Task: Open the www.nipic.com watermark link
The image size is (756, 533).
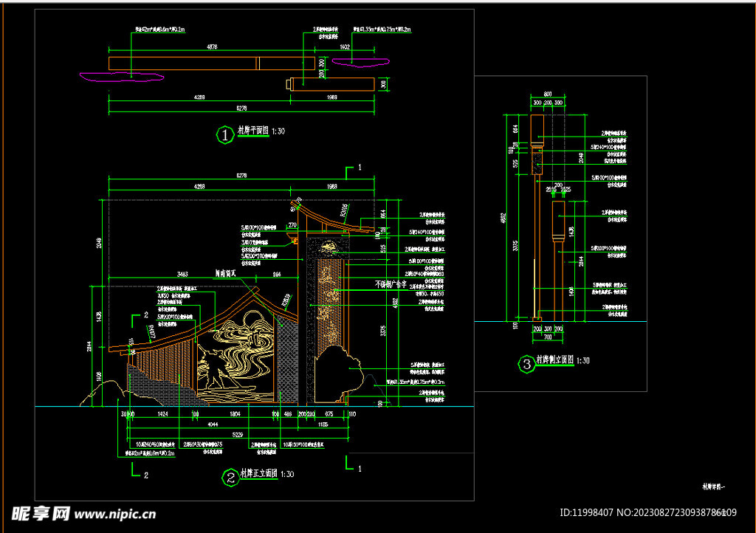Action: pos(115,514)
